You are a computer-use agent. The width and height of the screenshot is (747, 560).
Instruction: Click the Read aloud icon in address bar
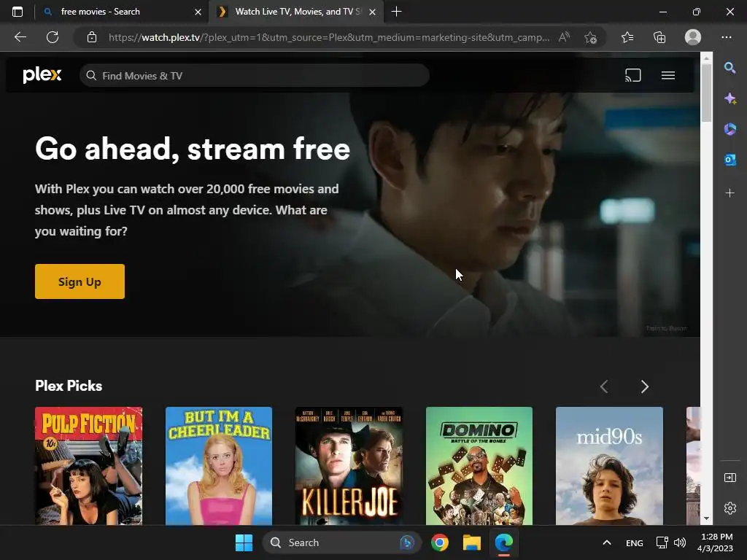(564, 37)
